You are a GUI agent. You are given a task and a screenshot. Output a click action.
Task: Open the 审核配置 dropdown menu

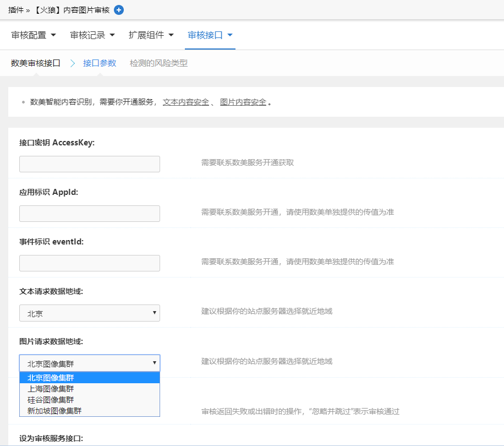point(33,34)
